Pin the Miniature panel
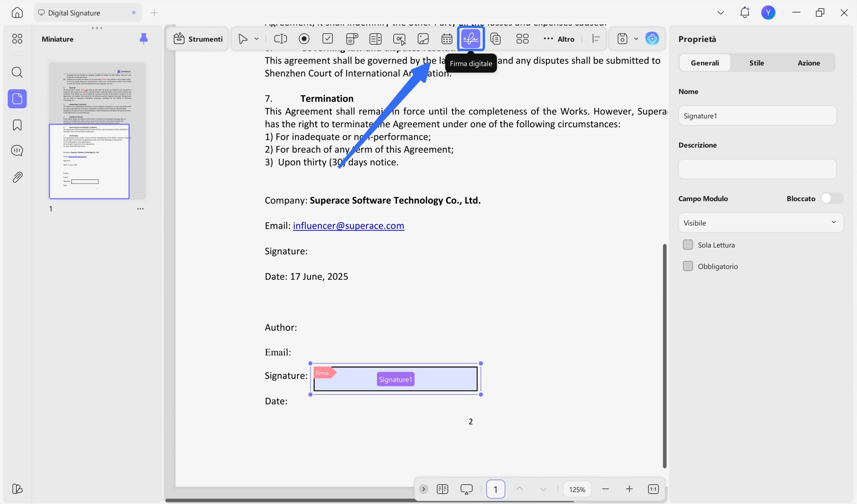Screen dimensions: 857x504 [144, 39]
